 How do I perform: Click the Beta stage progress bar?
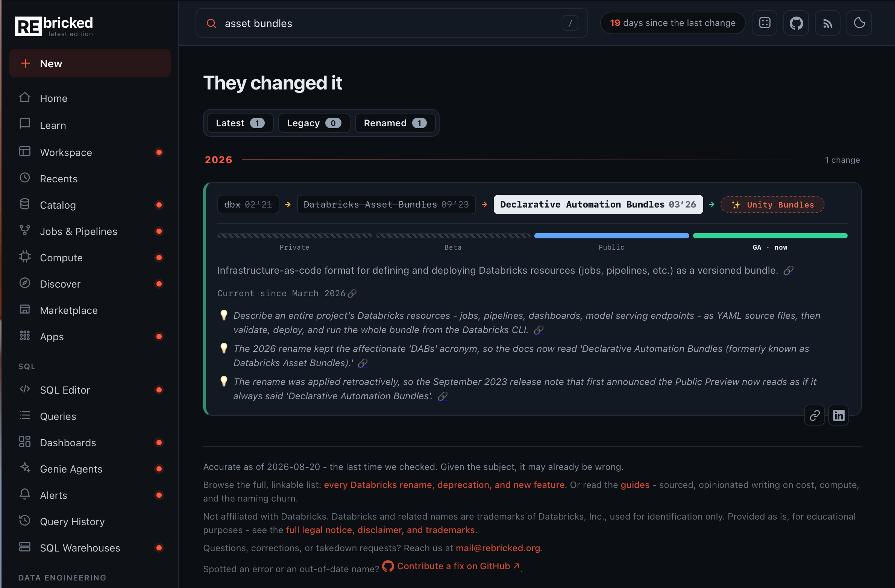pos(453,236)
